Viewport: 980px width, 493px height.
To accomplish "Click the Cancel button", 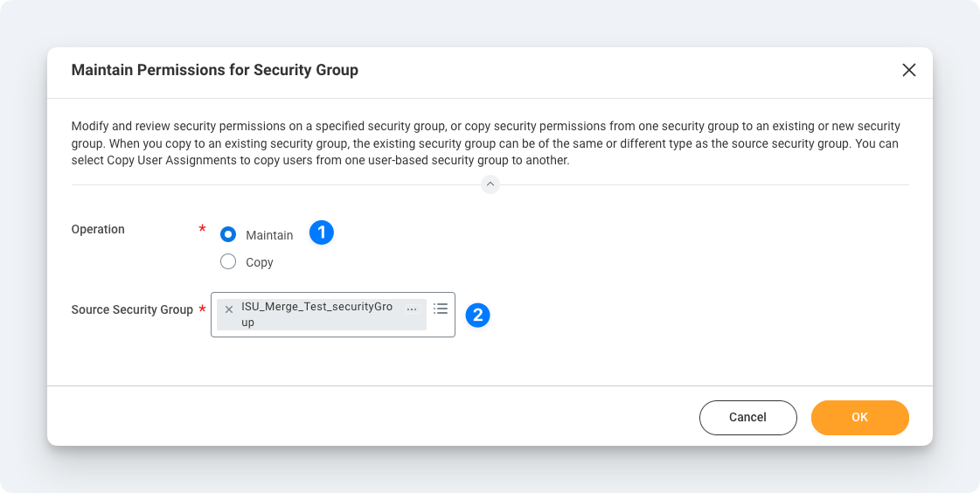I will pos(748,418).
